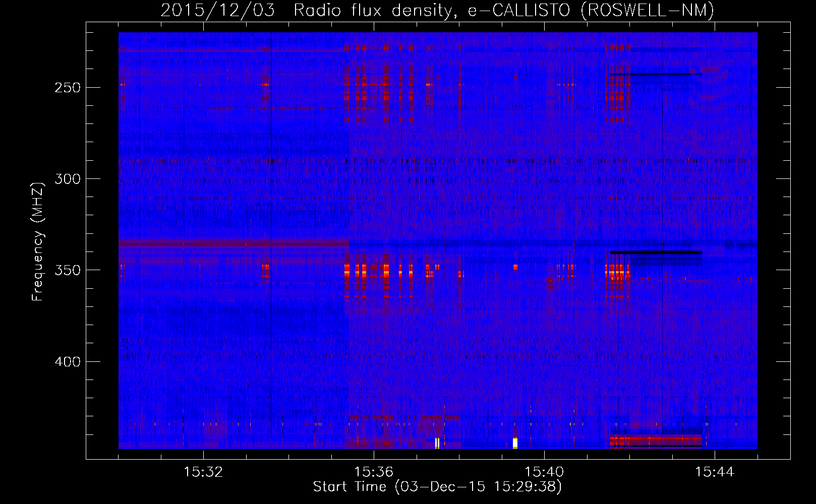Click the plot title mentioning e-CALLISTO (ROSWELL-NM)
Image resolution: width=816 pixels, height=504 pixels.
click(437, 10)
